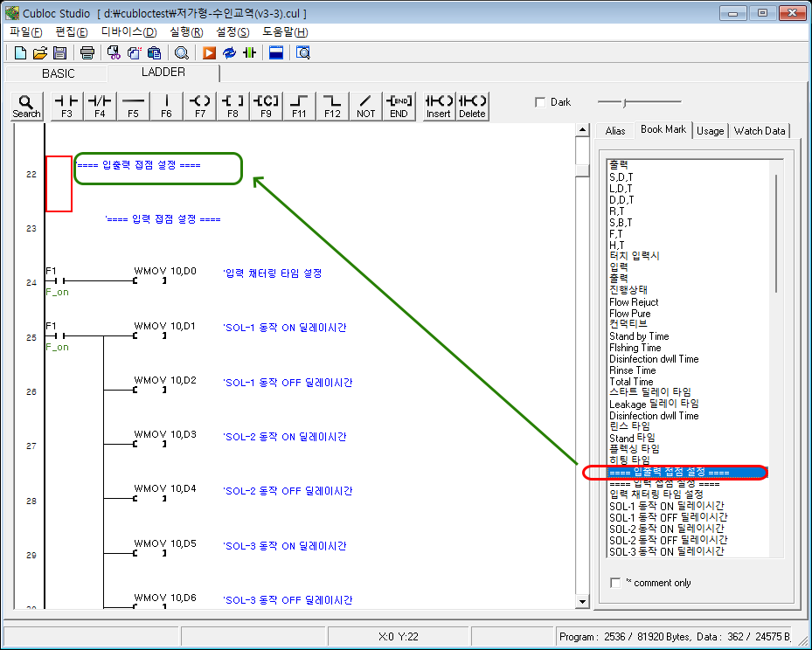
Task: Open the 디바이스(D) menu
Action: [x=128, y=31]
